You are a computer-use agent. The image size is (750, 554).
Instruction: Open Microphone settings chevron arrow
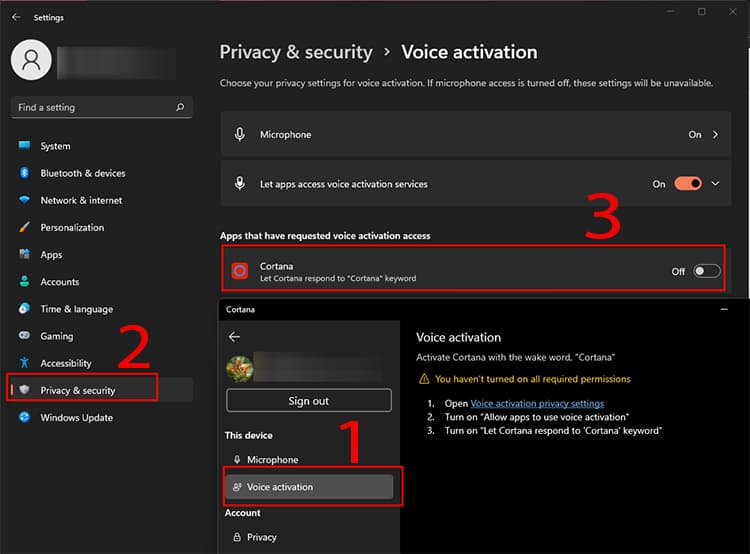(x=715, y=134)
